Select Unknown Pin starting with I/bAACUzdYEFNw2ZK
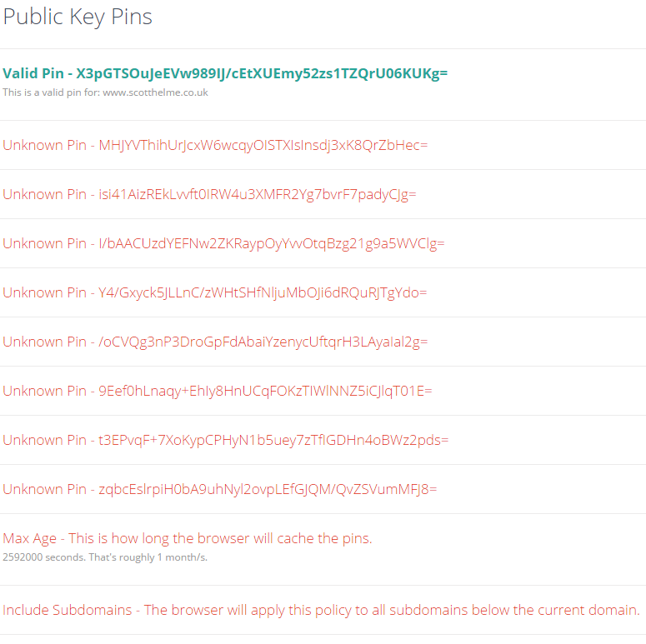This screenshot has width=646, height=644. tap(223, 243)
